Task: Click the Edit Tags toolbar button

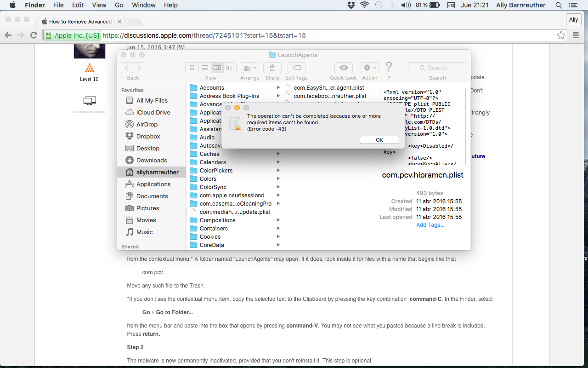Action: [x=296, y=68]
